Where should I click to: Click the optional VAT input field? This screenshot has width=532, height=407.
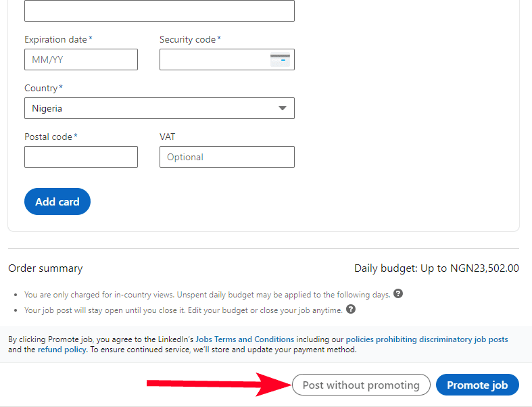pyautogui.click(x=227, y=157)
